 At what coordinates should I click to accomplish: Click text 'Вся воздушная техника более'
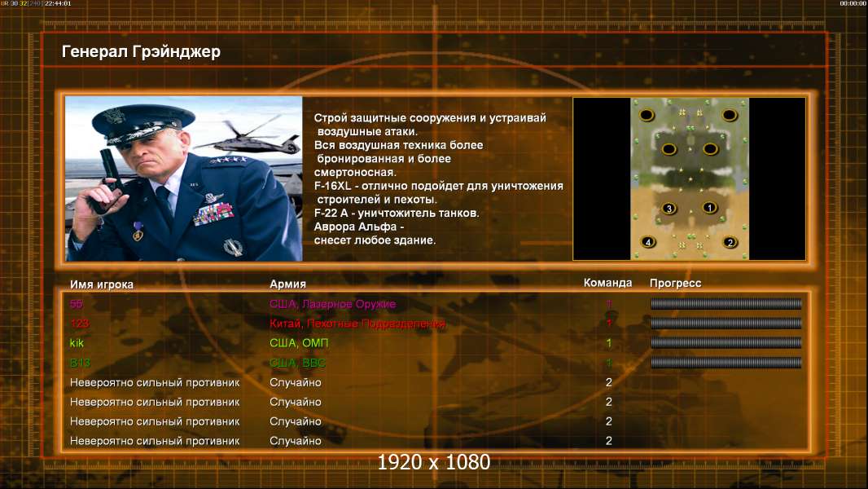coord(398,144)
